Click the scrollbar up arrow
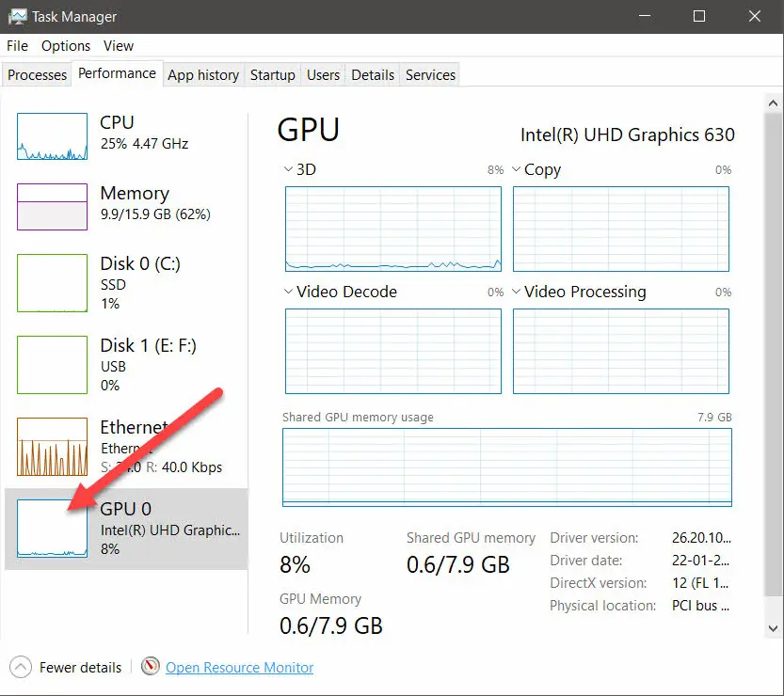This screenshot has height=696, width=784. (x=773, y=103)
